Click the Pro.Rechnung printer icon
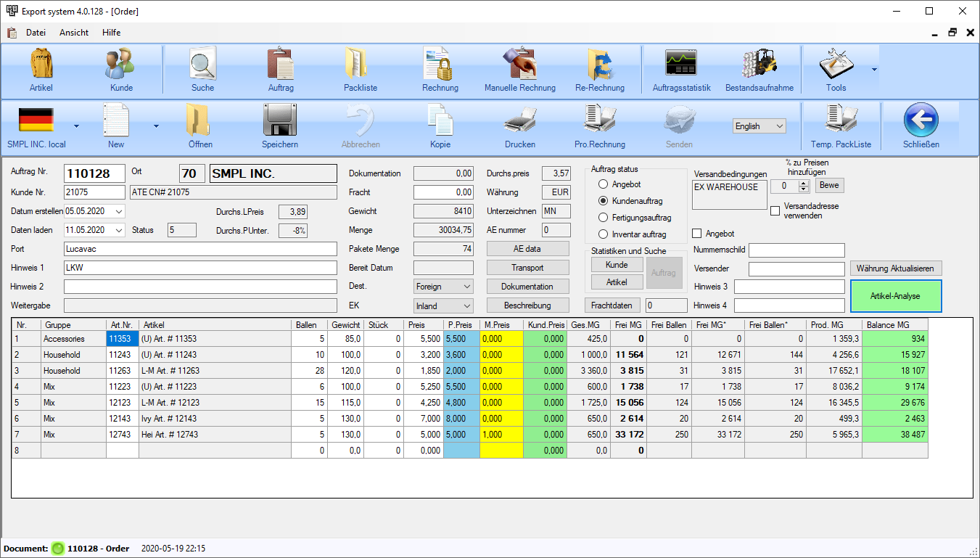This screenshot has height=558, width=980. tap(599, 120)
